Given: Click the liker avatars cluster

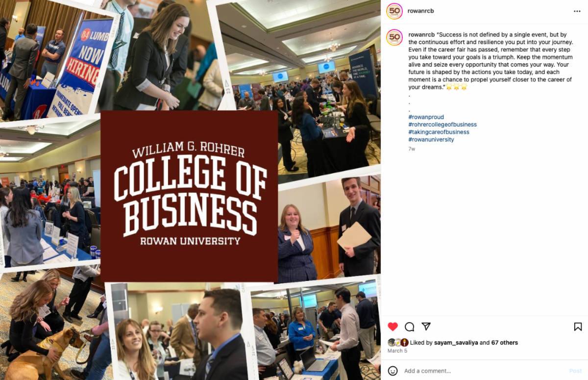Looking at the screenshot, I should pos(398,343).
